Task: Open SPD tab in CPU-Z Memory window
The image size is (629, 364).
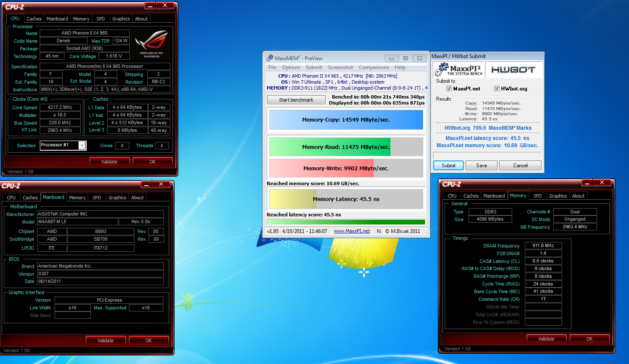Action: point(538,196)
